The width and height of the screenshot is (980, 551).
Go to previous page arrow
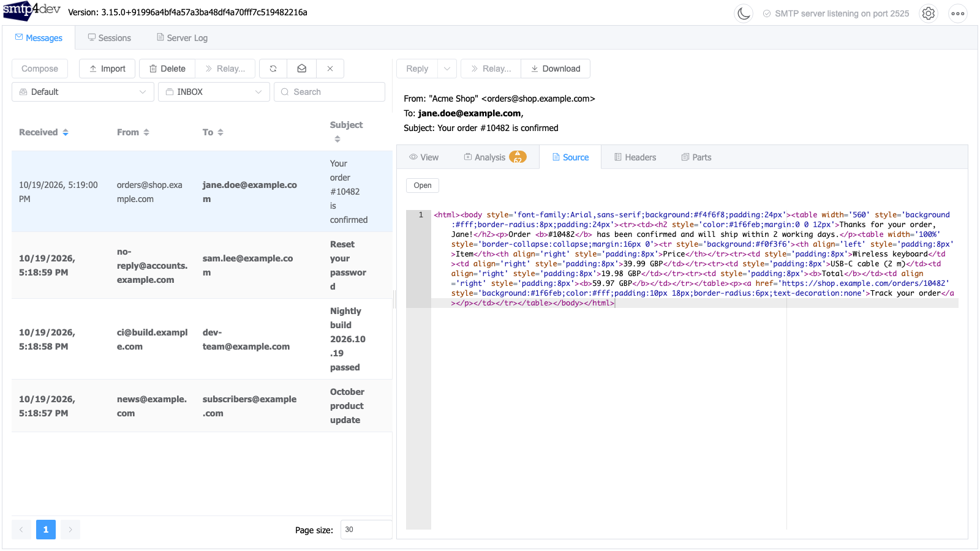[x=21, y=530]
